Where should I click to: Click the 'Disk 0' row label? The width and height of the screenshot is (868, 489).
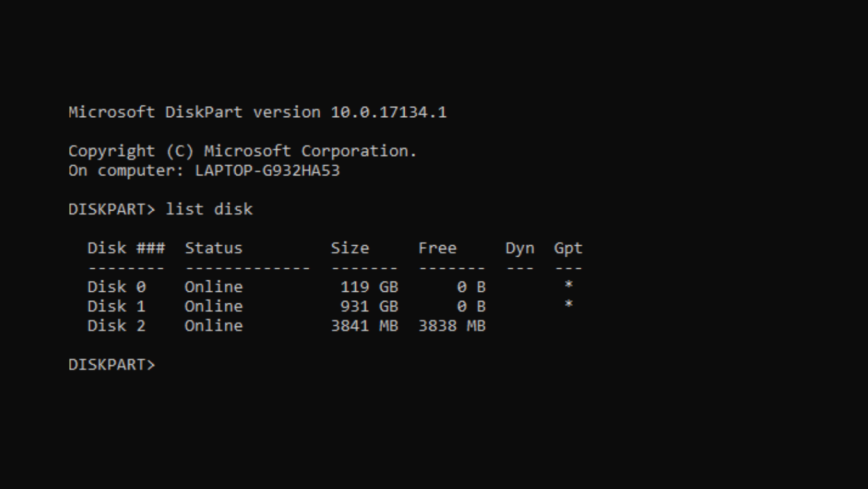coord(117,287)
